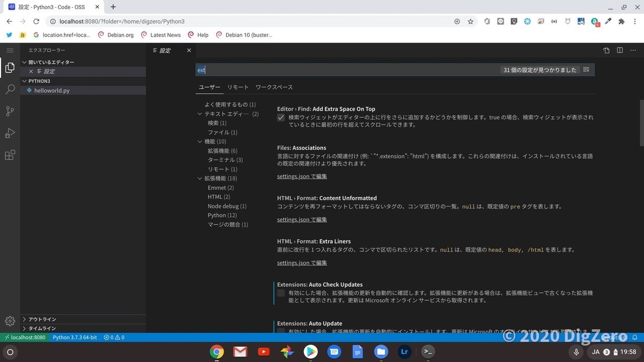Open Lightroom from the shelf
The height and width of the screenshot is (362, 644).
405,352
